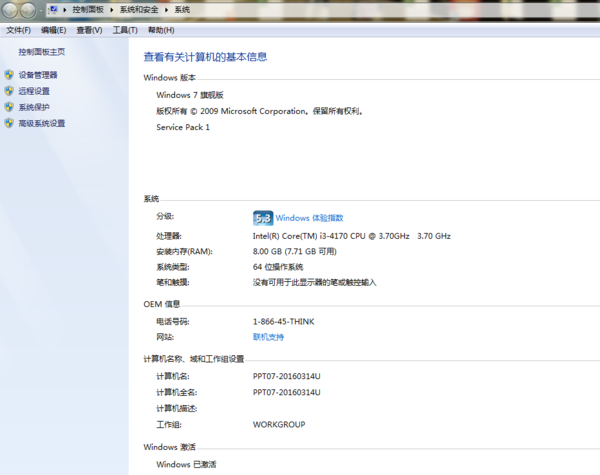Screen dimensions: 600x475
Task: Open the 工具(T) menu
Action: (125, 30)
